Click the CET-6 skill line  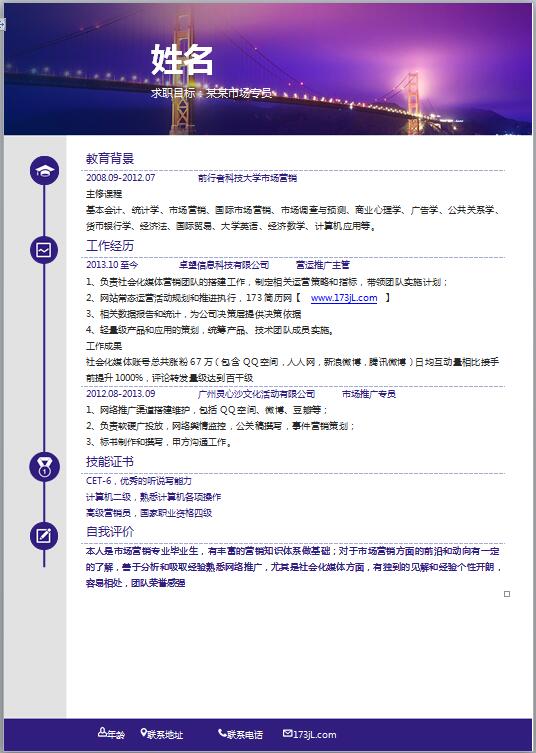[139, 481]
